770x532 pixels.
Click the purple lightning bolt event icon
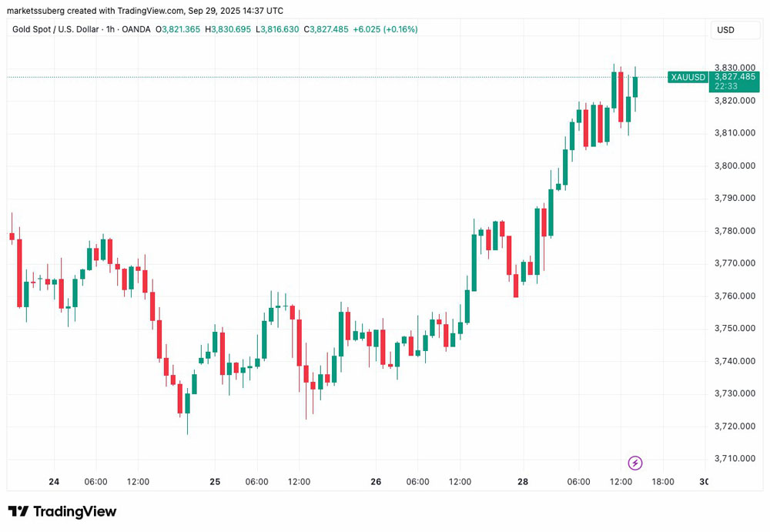coord(635,463)
